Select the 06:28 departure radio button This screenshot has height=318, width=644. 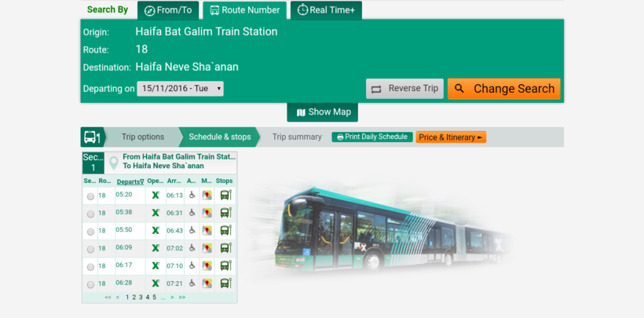coord(90,285)
